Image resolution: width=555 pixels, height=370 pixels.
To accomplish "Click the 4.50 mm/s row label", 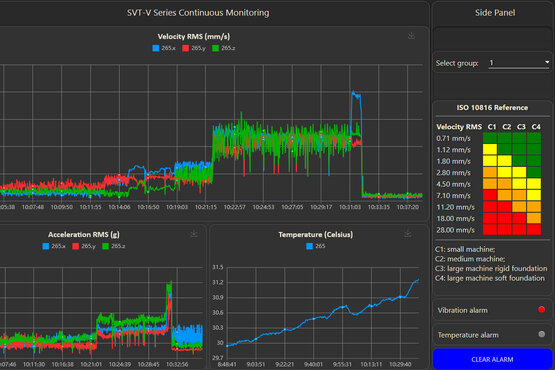I will click(453, 184).
